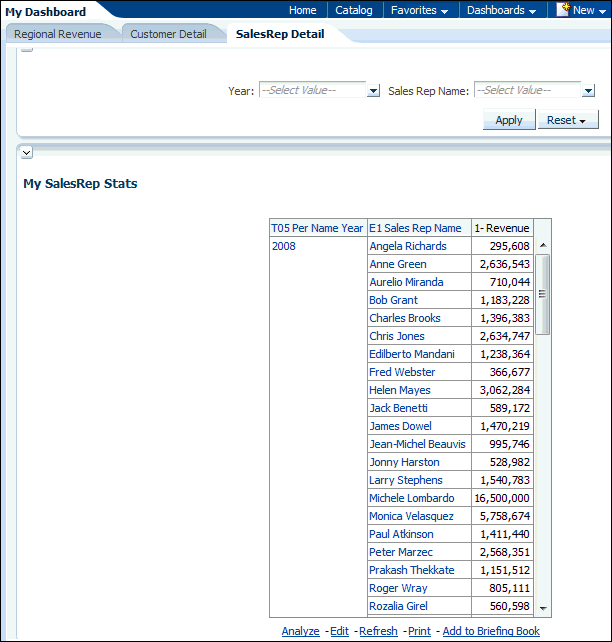
Task: Click the Add to Briefing Book link
Action: [x=491, y=631]
